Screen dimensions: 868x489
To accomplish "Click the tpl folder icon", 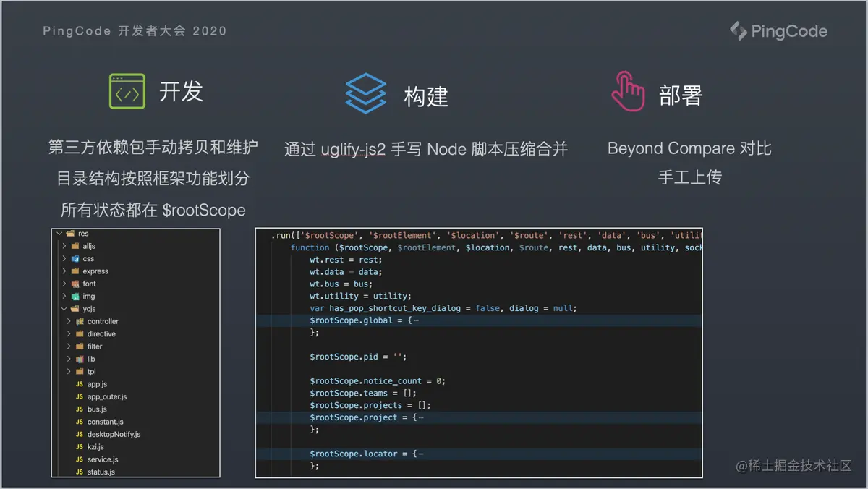I will click(x=80, y=371).
